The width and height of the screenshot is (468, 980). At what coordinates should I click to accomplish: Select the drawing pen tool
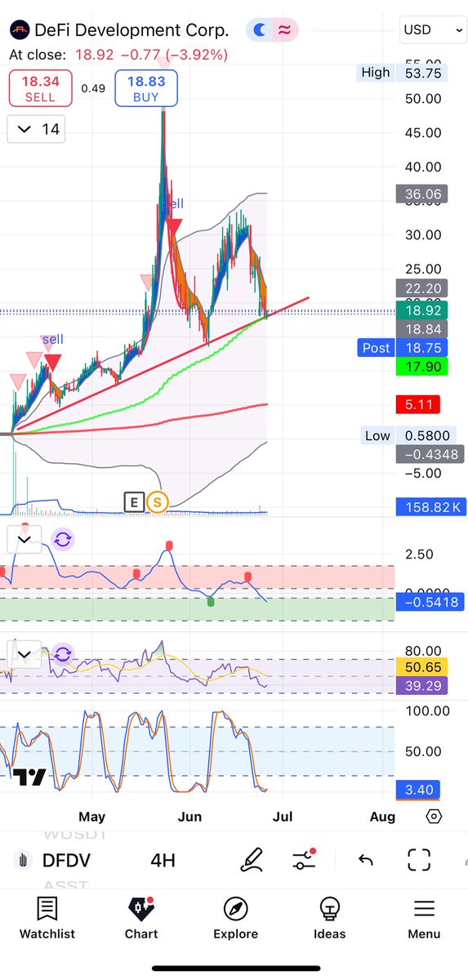click(x=252, y=859)
